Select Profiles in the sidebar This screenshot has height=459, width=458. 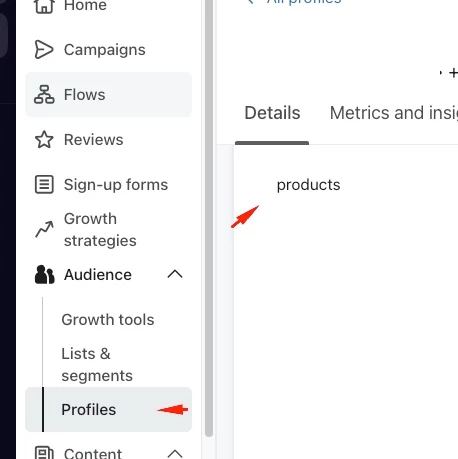point(108,409)
